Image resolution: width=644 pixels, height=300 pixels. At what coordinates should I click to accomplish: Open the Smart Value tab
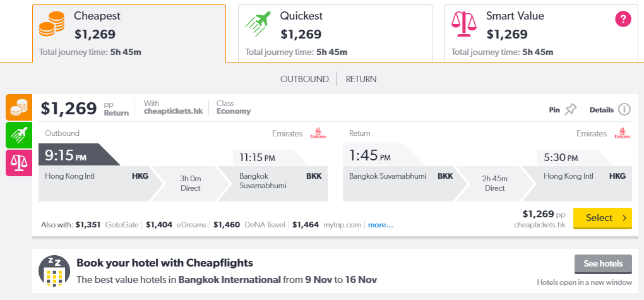pos(541,33)
